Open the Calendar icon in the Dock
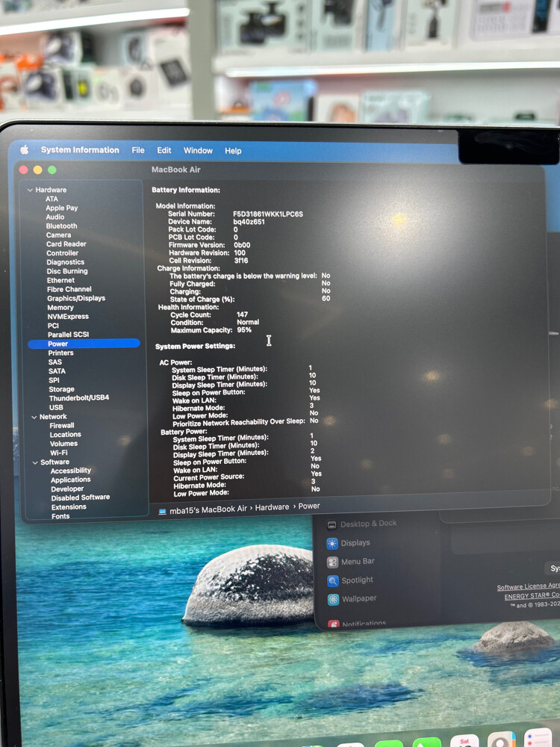This screenshot has height=747, width=560. click(x=464, y=741)
